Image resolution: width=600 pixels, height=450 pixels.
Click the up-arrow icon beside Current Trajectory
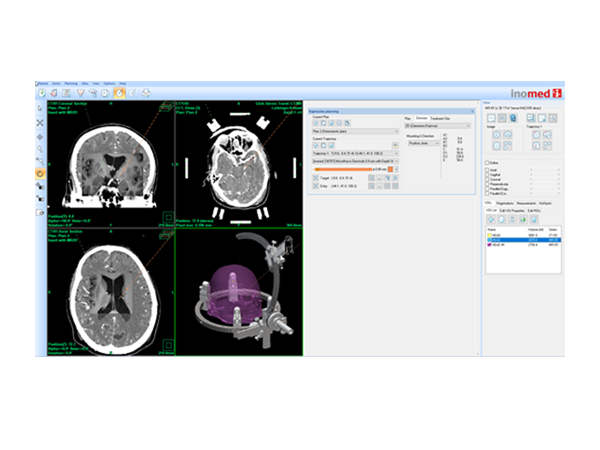[395, 145]
